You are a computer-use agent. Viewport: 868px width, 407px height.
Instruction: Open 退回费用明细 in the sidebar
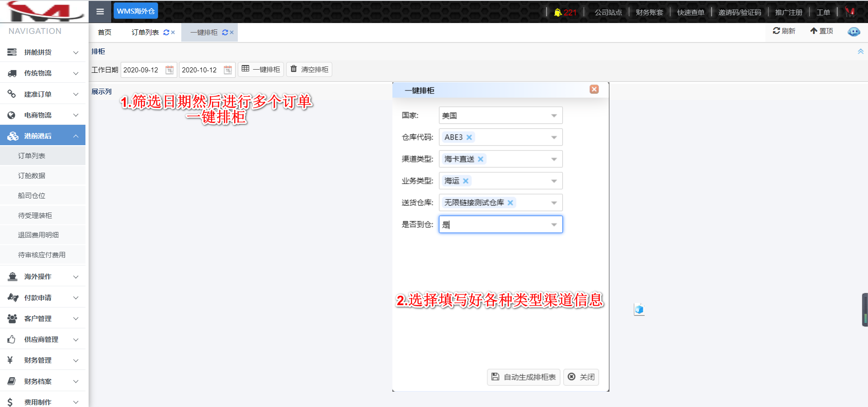tap(42, 235)
